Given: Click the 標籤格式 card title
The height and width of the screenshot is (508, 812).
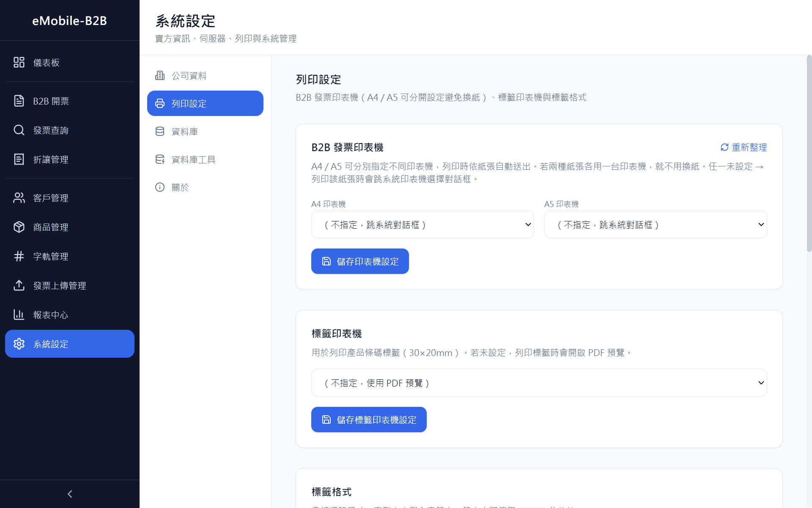Looking at the screenshot, I should coord(332,492).
